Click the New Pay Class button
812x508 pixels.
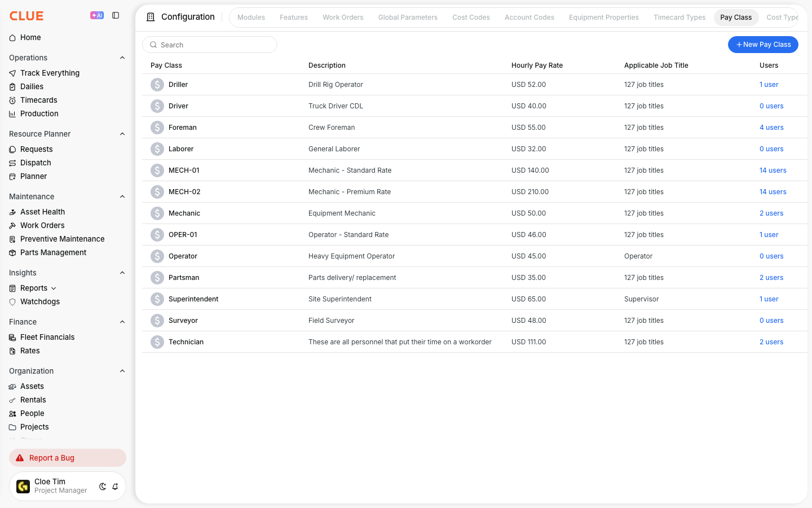click(x=763, y=45)
